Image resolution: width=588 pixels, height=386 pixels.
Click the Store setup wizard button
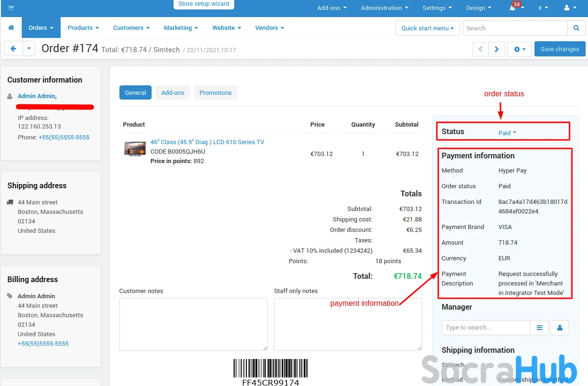coord(203,4)
